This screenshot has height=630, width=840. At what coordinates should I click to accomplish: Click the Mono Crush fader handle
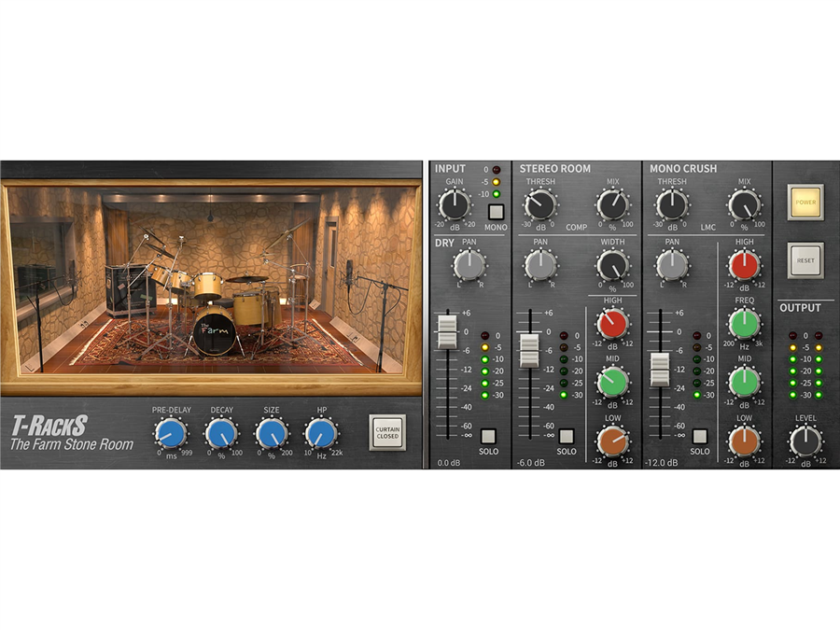(x=660, y=370)
